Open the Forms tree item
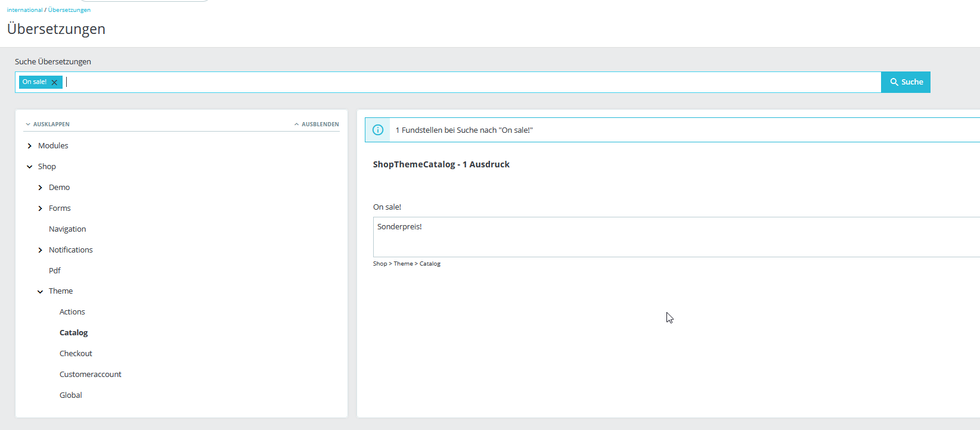The width and height of the screenshot is (980, 430). coord(60,208)
